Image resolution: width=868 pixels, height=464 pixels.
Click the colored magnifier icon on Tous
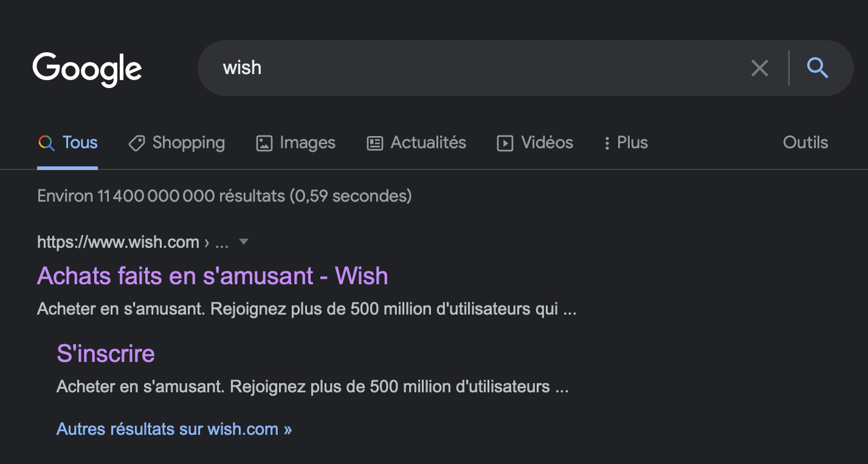coord(46,142)
